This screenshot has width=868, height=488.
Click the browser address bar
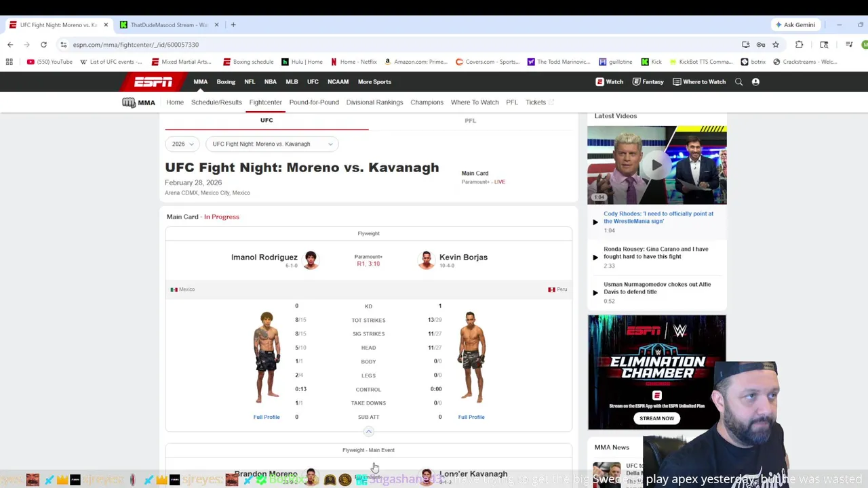tap(400, 45)
